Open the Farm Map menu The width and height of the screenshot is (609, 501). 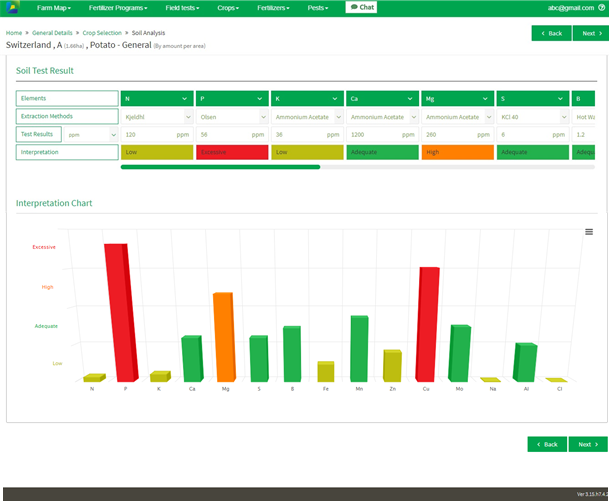coord(54,8)
